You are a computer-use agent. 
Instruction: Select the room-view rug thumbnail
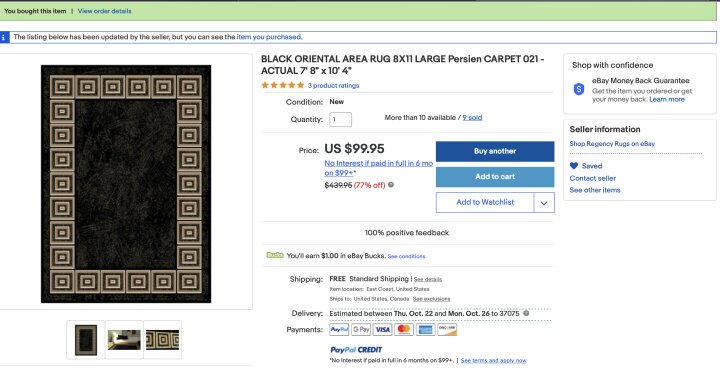pyautogui.click(x=124, y=340)
